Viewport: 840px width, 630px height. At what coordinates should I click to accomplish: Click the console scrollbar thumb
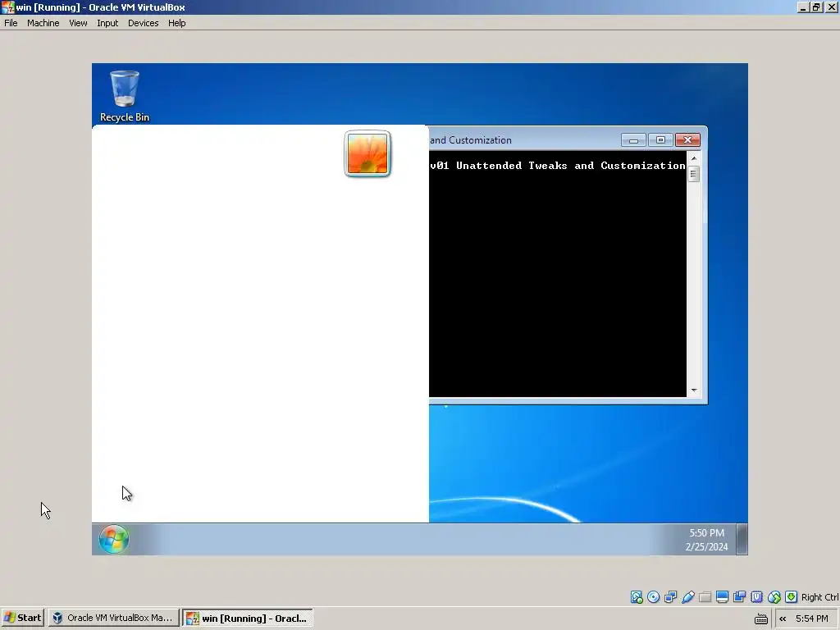tap(694, 174)
